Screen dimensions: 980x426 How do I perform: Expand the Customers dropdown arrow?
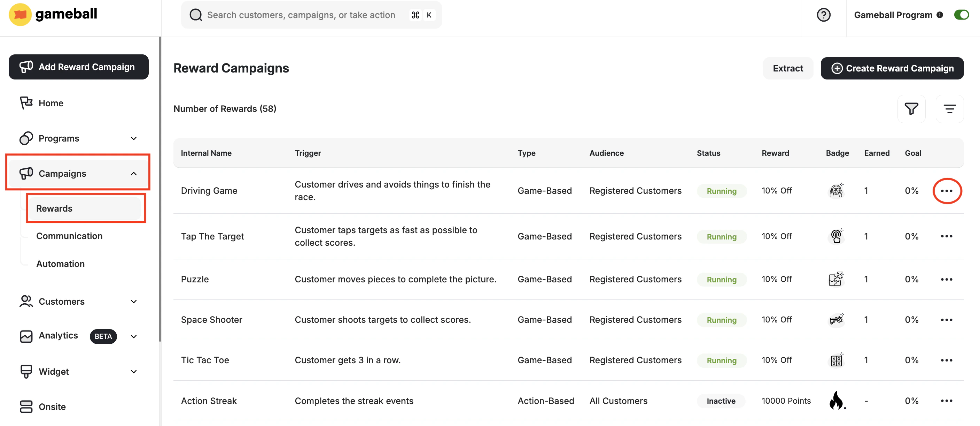133,302
